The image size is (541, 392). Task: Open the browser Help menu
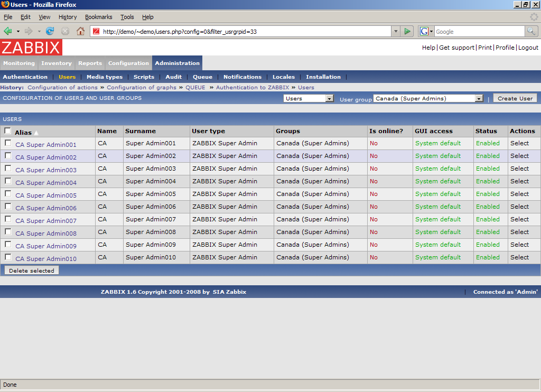coord(148,17)
